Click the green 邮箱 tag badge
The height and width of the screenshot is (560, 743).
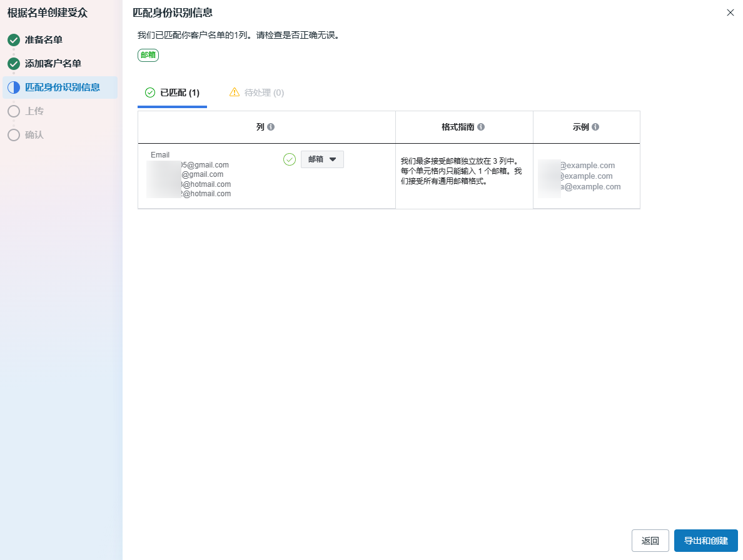tap(148, 55)
